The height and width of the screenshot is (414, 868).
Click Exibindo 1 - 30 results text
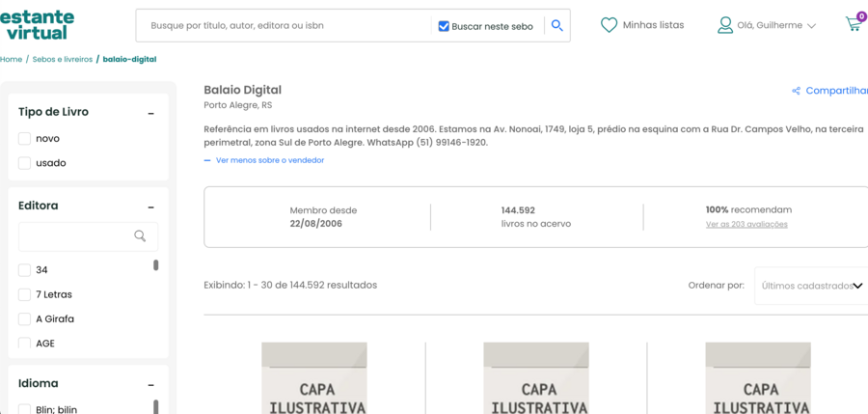[x=290, y=286]
